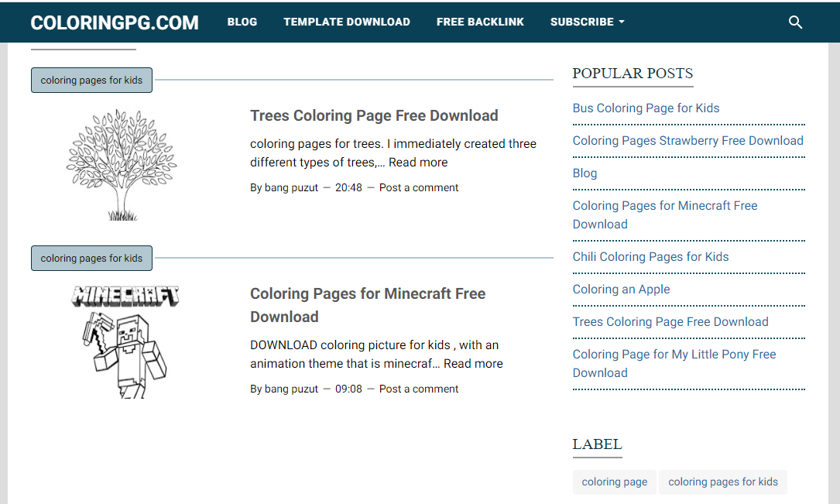Click 'Post a comment' on the Trees post
This screenshot has height=504, width=840.
tap(418, 188)
